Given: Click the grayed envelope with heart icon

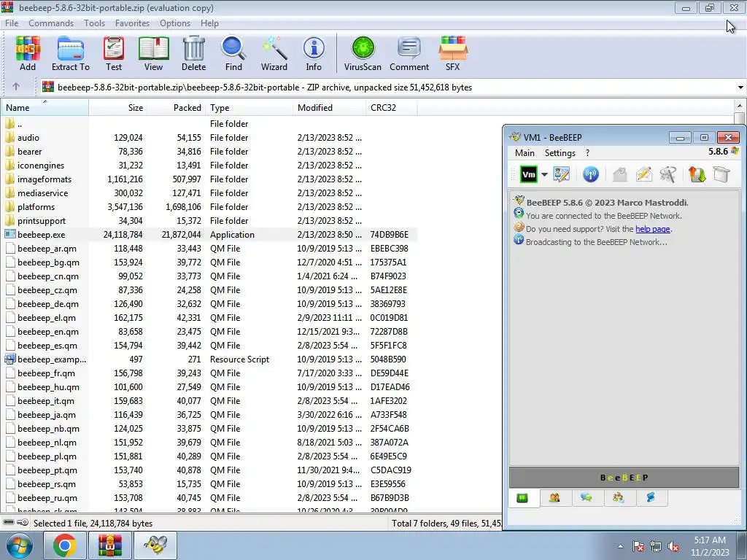Looking at the screenshot, I should (x=619, y=174).
